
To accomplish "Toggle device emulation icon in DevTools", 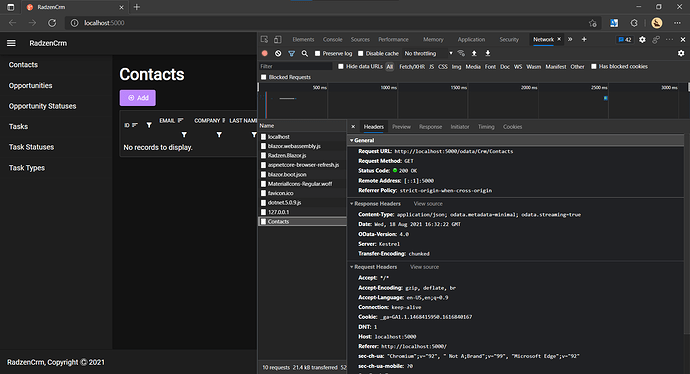I will (278, 40).
